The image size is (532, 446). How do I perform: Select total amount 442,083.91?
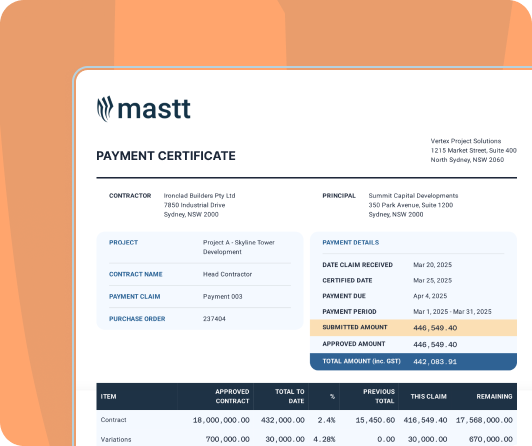(435, 362)
